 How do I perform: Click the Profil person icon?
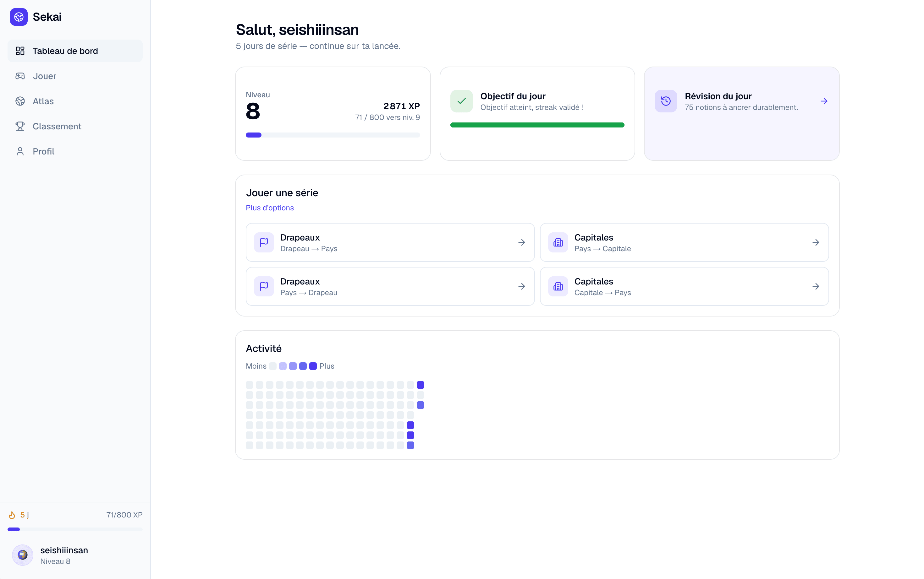tap(20, 151)
